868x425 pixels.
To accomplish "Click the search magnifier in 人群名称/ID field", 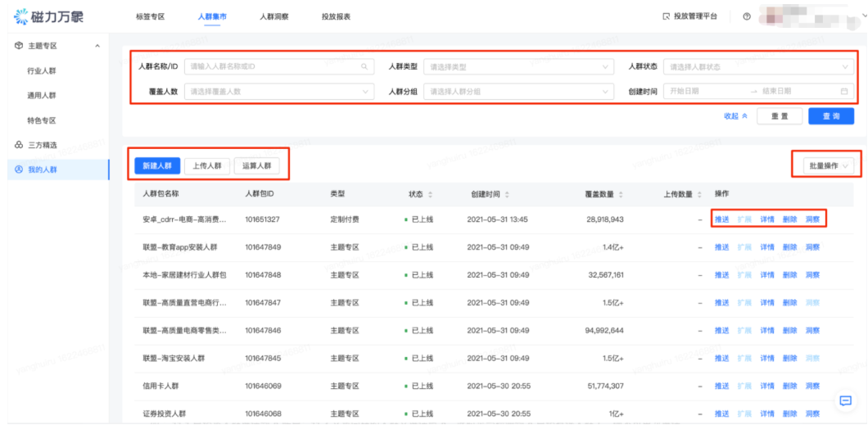I will 364,67.
